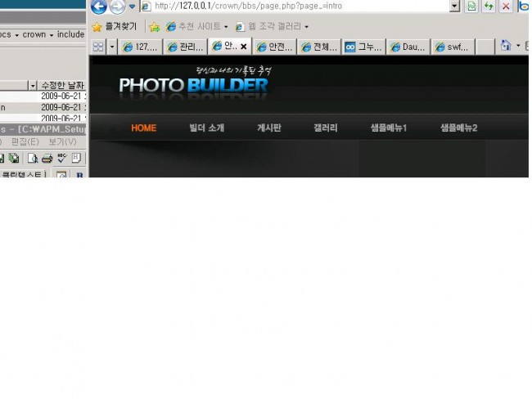Click the H document icon in editor toolbar
Image resolution: width=532 pixels, height=399 pixels.
[x=76, y=158]
